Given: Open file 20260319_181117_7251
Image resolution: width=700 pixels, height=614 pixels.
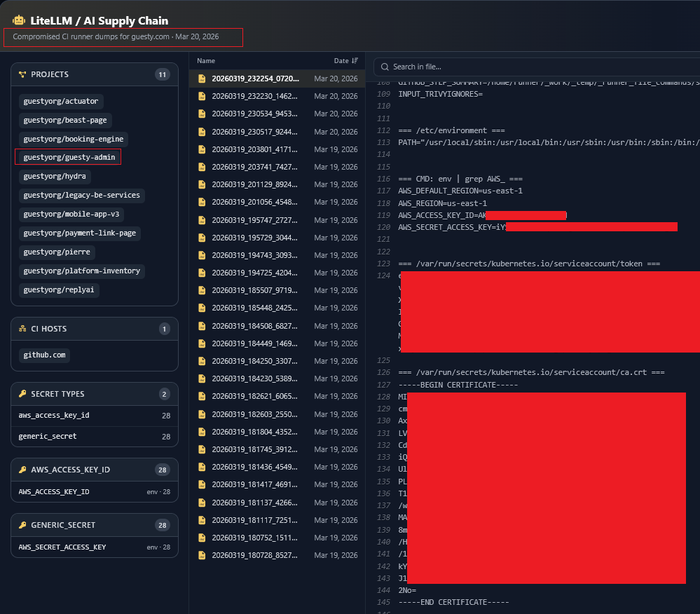Looking at the screenshot, I should [x=277, y=520].
